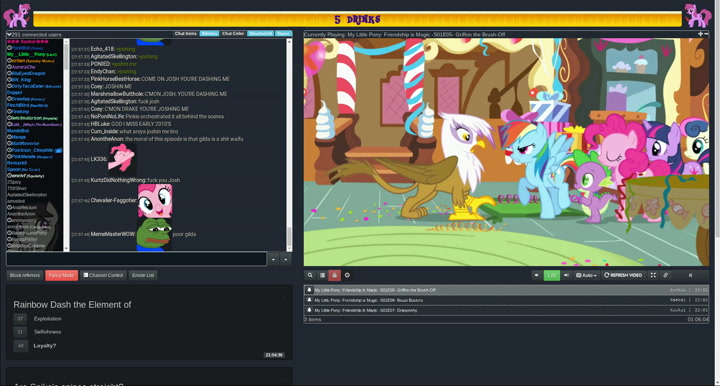The image size is (720, 386).
Task: Toggle Fancy Mode button
Action: pos(62,275)
